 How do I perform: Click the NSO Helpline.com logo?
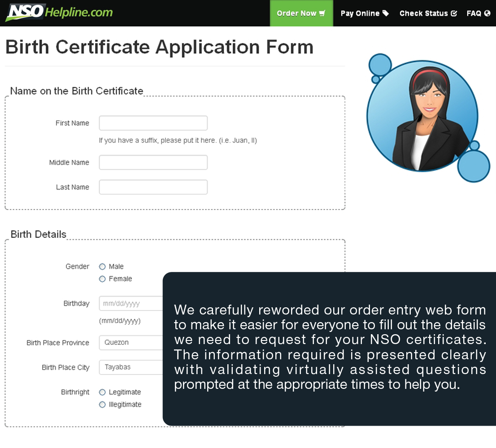(59, 13)
